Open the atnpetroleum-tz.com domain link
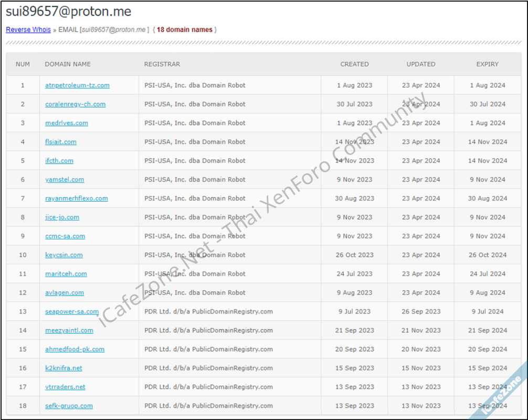The image size is (528, 420). [x=77, y=85]
